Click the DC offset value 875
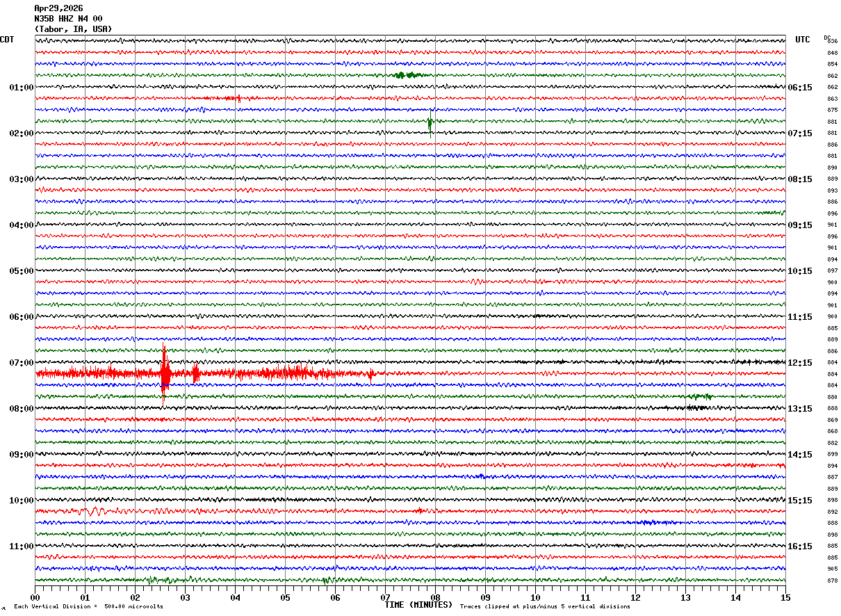Screen dimensions: 841x616 click(x=832, y=110)
